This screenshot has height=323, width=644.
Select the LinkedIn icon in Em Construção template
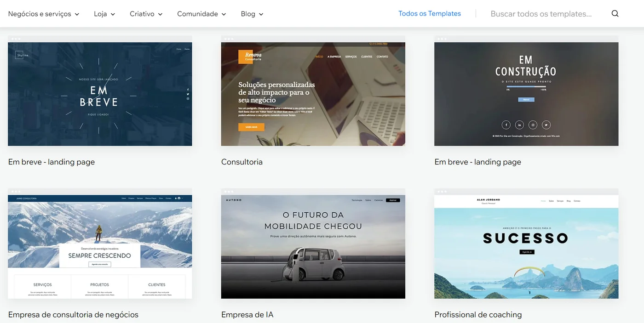point(519,125)
